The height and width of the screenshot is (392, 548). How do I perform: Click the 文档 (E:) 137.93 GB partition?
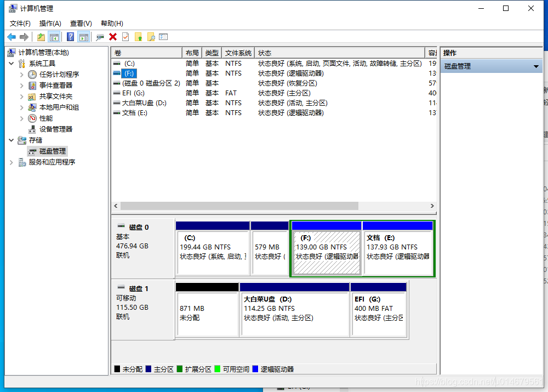point(398,248)
